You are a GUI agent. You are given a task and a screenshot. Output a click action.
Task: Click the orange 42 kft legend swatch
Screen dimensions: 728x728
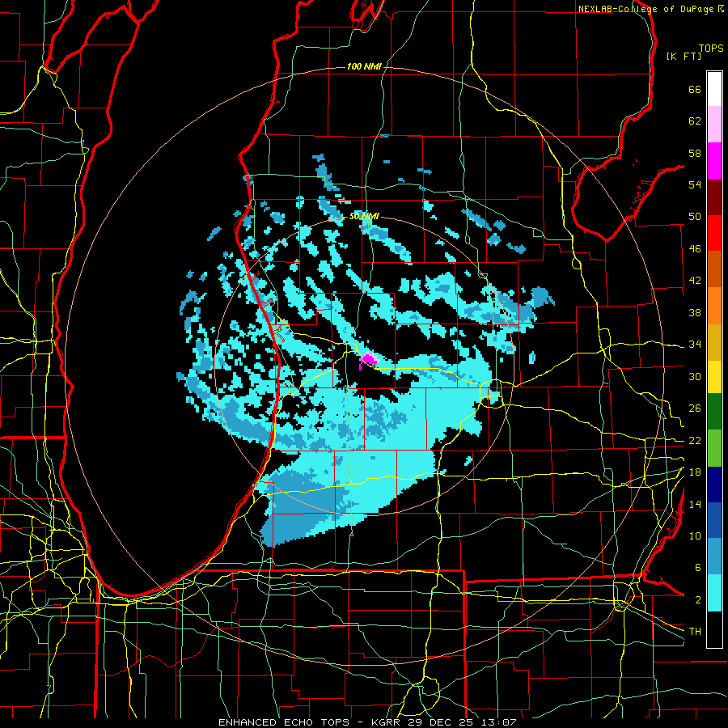point(714,305)
